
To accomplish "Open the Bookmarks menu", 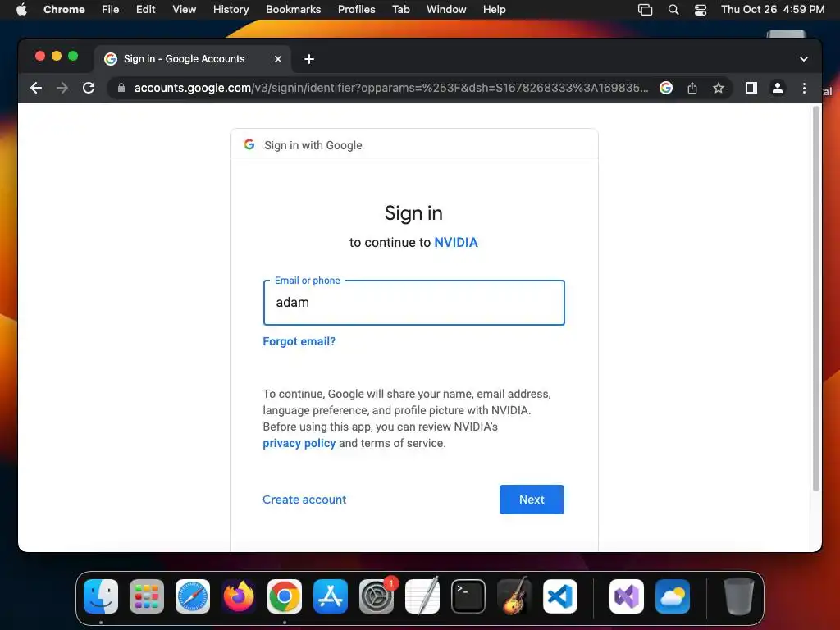I will click(x=293, y=10).
